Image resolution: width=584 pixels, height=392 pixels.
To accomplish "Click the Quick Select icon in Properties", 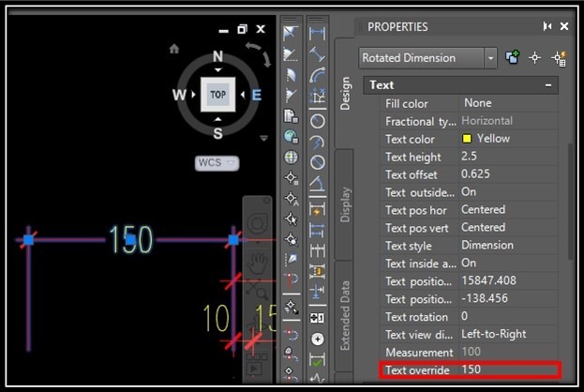I will 559,58.
